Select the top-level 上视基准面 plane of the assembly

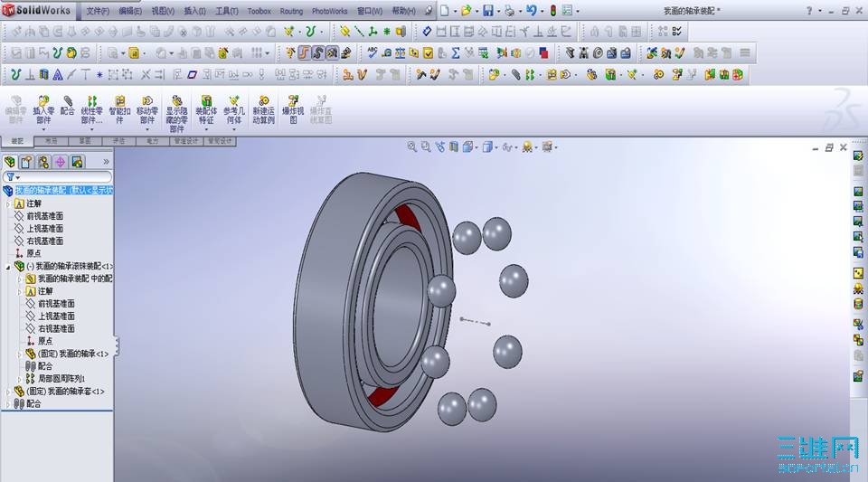(45, 229)
